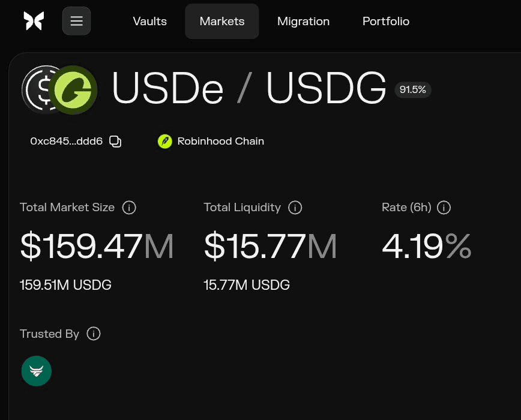Click the $159.47M market size value
This screenshot has height=420, width=521.
coord(97,246)
